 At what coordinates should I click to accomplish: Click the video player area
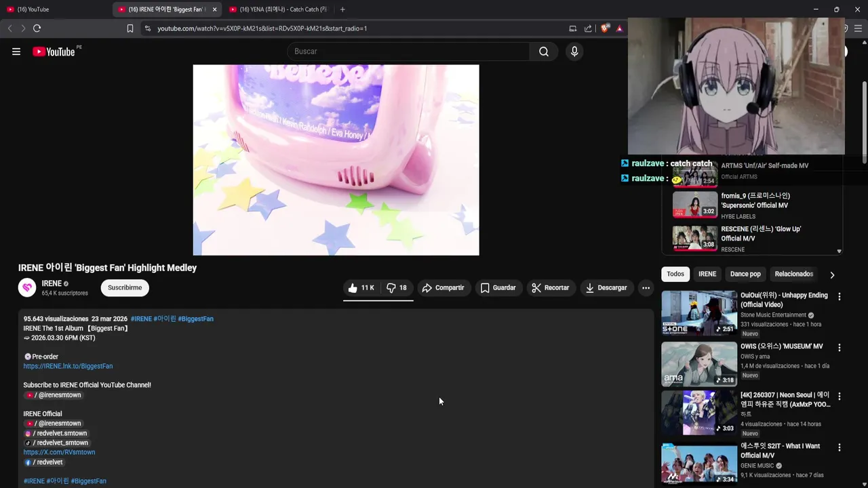pyautogui.click(x=336, y=160)
